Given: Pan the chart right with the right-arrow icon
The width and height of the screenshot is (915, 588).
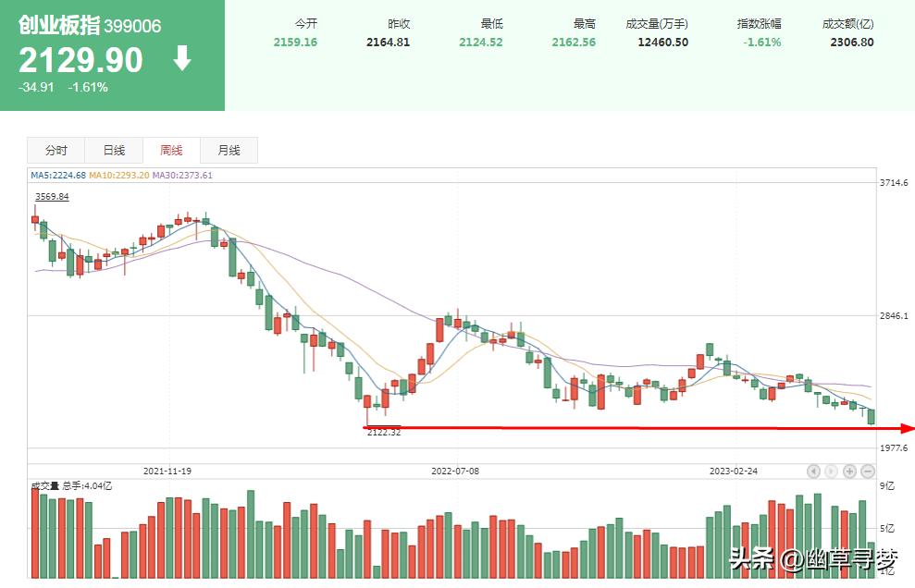Looking at the screenshot, I should (831, 472).
